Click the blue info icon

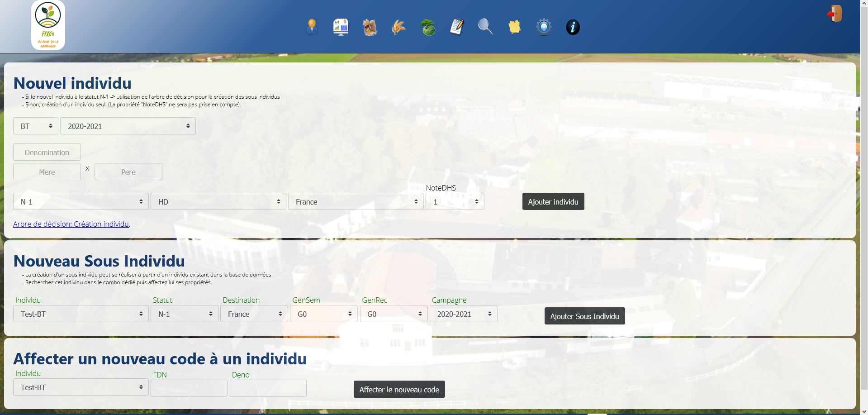tap(573, 27)
